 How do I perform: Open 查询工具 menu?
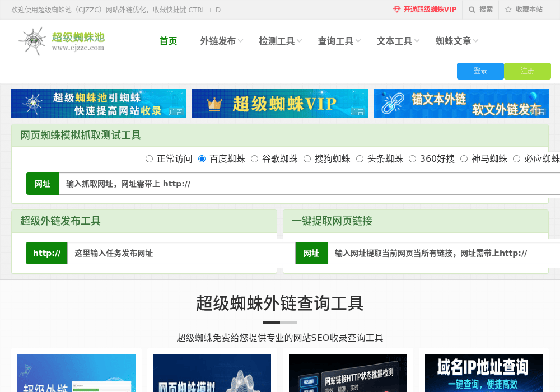tap(335, 41)
